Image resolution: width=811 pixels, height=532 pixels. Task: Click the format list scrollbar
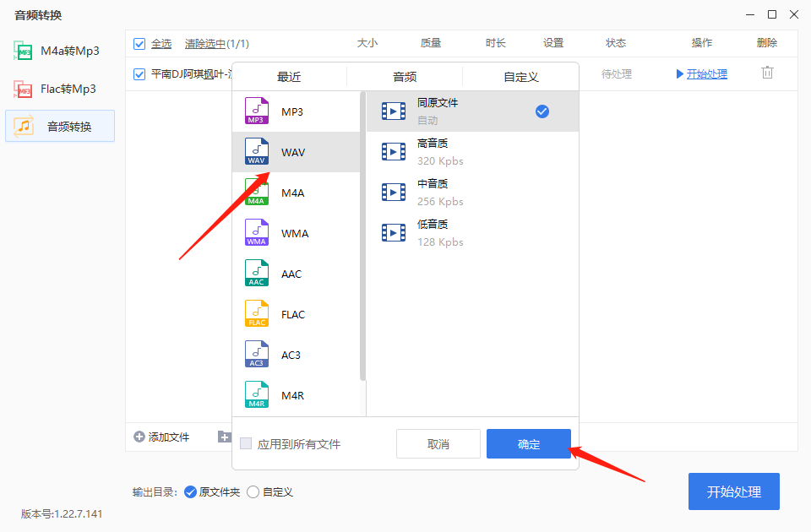pyautogui.click(x=362, y=236)
